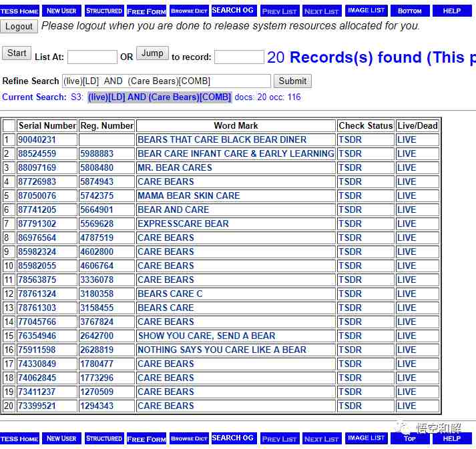This screenshot has height=449, width=476.
Task: Open serial number 77045766
Action: pos(37,322)
